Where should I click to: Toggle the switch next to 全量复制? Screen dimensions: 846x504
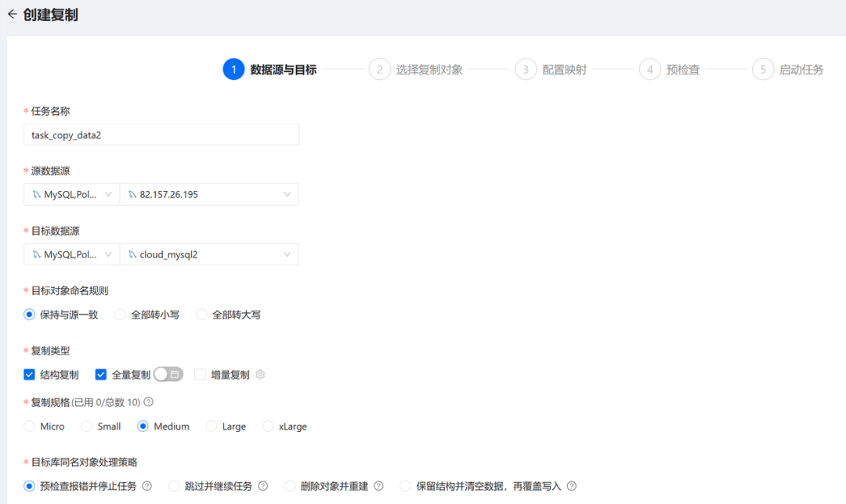[x=168, y=375]
